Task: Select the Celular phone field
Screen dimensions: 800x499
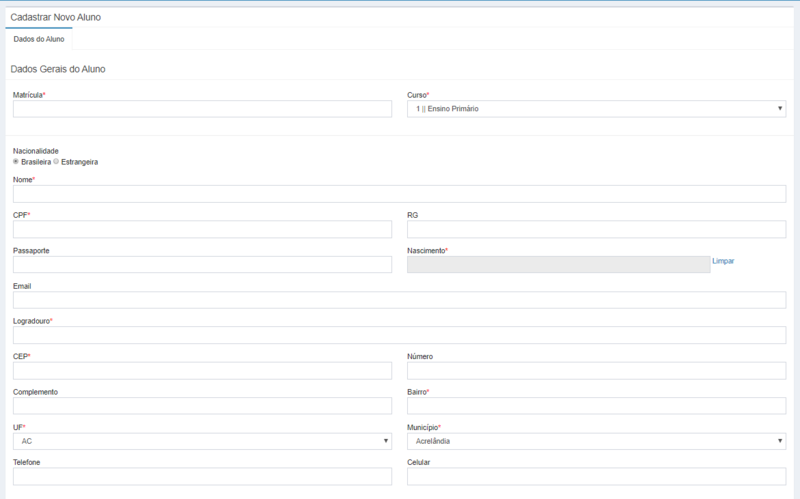Action: tap(596, 476)
